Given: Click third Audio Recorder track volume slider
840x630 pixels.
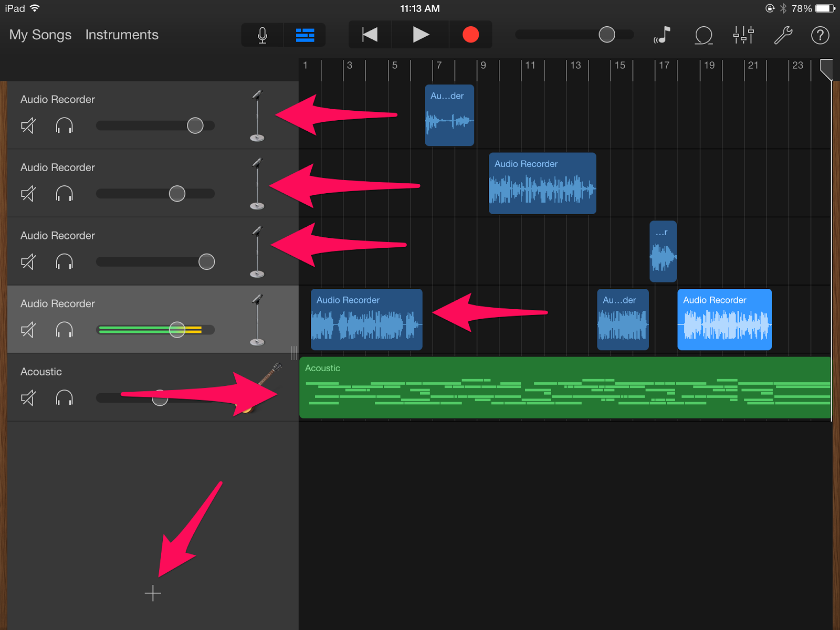Looking at the screenshot, I should tap(155, 261).
